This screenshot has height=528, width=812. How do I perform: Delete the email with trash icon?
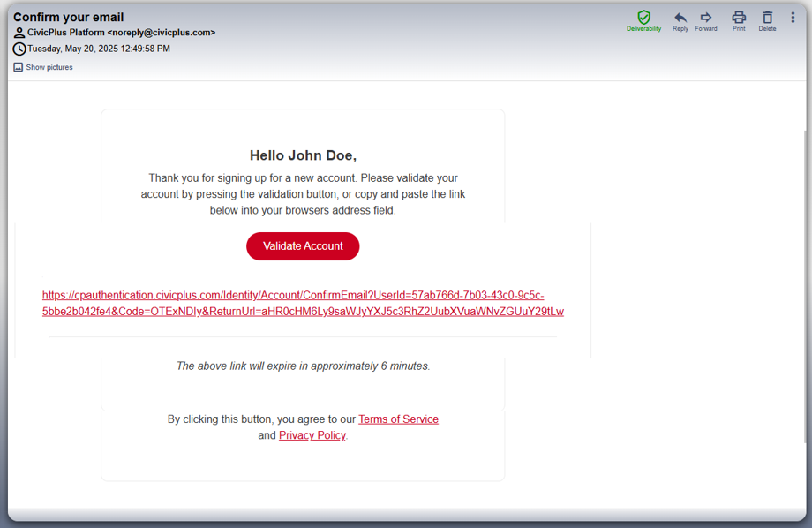pos(768,21)
